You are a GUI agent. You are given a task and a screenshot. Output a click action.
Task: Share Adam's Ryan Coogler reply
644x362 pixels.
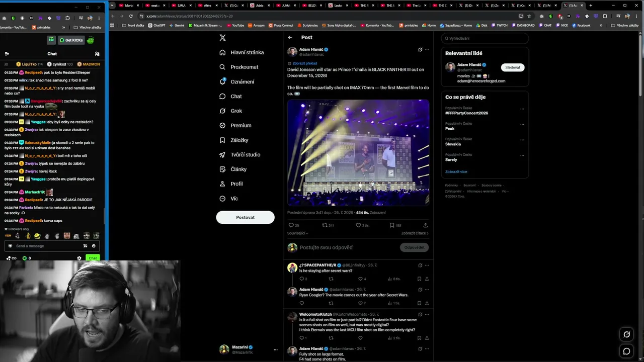(x=427, y=303)
